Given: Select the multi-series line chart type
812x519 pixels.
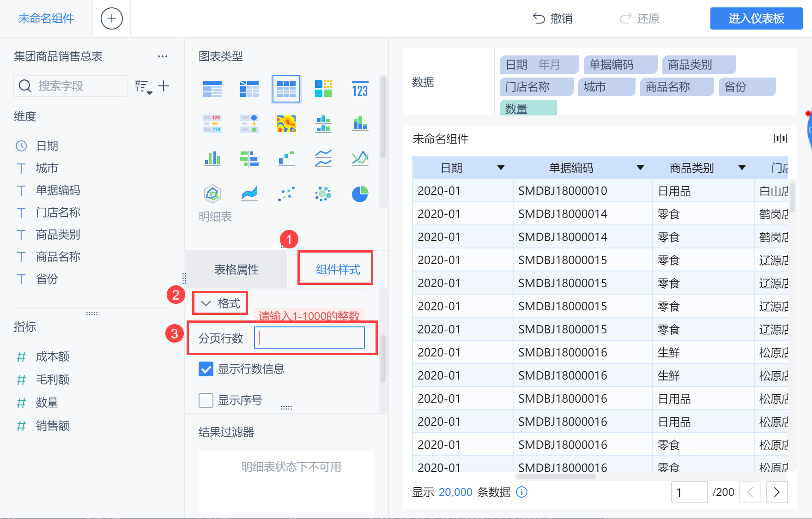Looking at the screenshot, I should (360, 158).
